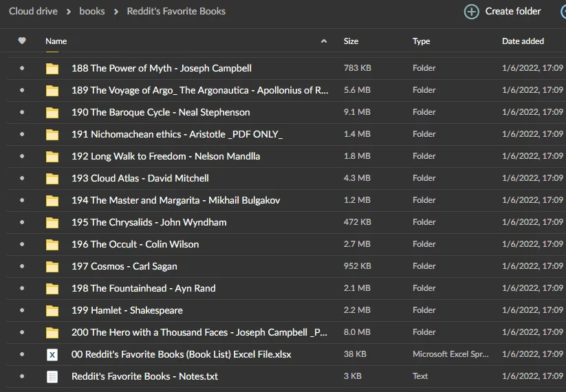Screen dimensions: 566x392
Task: Toggle favorite dot for the Excel File.xlsx row
Action: pos(22,354)
